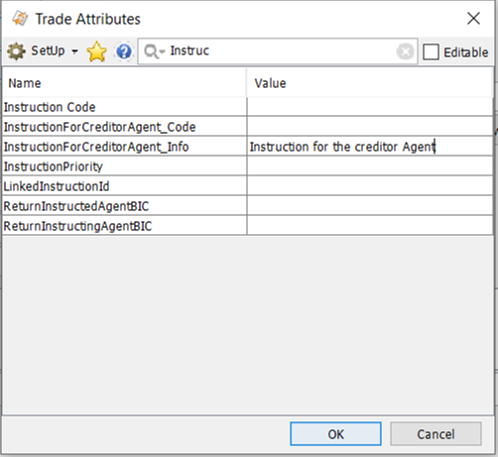This screenshot has height=457, width=498.
Task: Select the InstructionPriority value cell
Action: (x=370, y=166)
